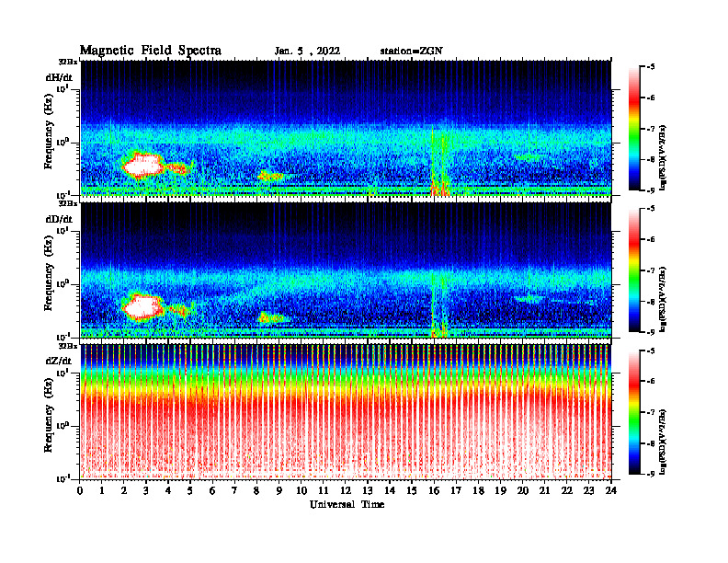
Task: Click hour 6 on the Universal Time axis
Action: point(212,490)
